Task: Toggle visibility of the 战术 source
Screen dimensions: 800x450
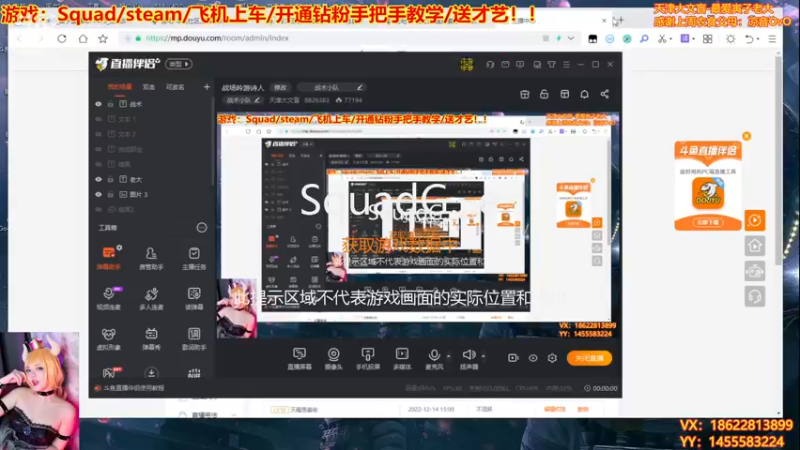Action: click(x=98, y=104)
